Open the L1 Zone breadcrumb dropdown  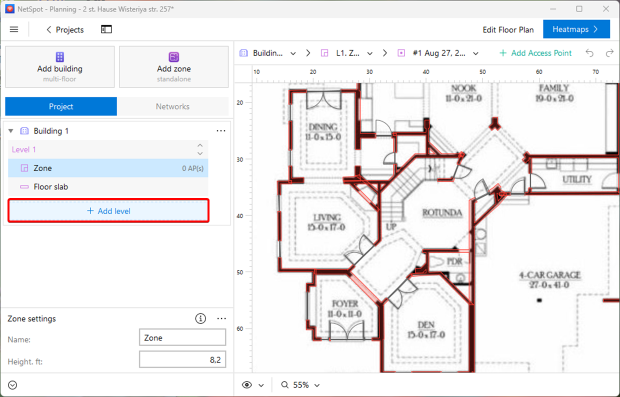(x=370, y=53)
